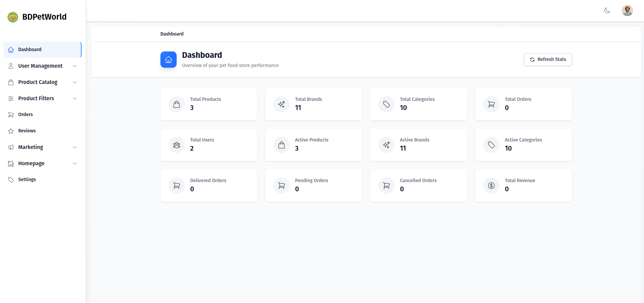Expand the Product Filters chevron

pos(75,99)
